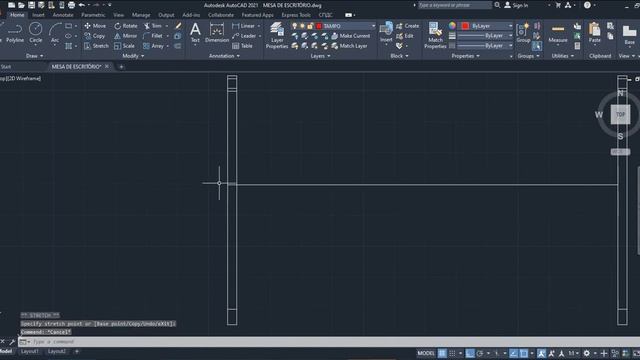640x360 pixels.
Task: Click the Open file icon in quick access toolbar
Action: point(21,5)
